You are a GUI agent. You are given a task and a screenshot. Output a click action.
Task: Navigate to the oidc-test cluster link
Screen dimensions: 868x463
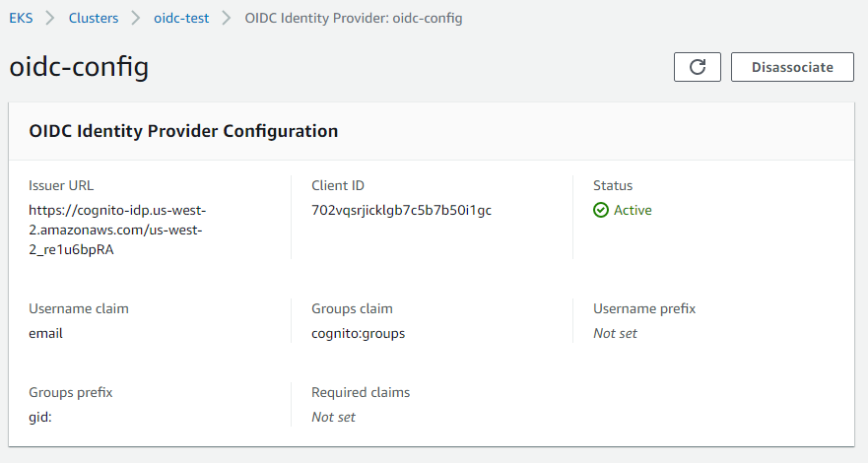coord(181,18)
